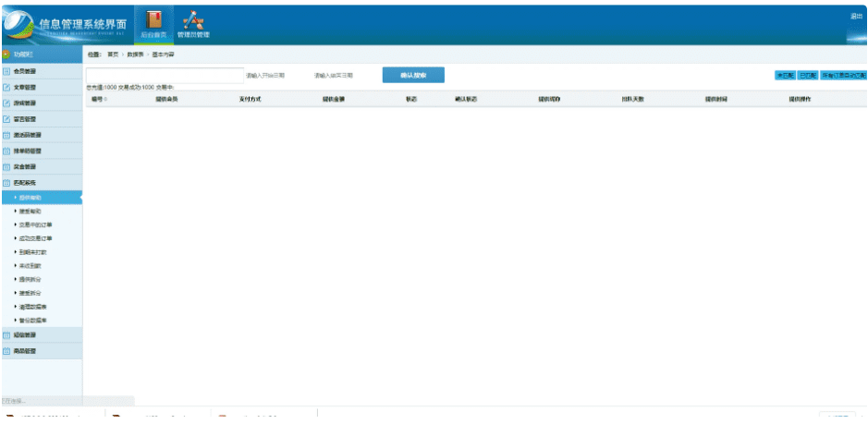Filter orders with the 未匹配 button
The image size is (868, 424).
(785, 76)
